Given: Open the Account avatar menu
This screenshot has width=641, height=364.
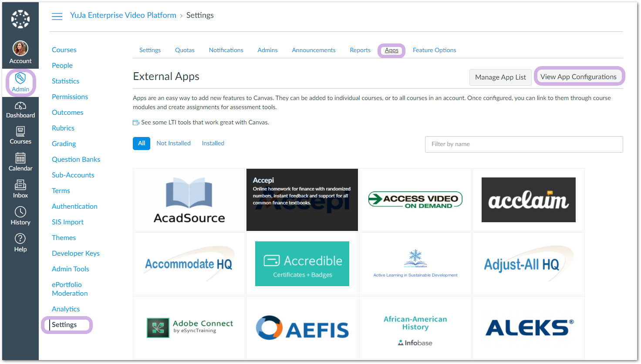Looking at the screenshot, I should coord(20,49).
